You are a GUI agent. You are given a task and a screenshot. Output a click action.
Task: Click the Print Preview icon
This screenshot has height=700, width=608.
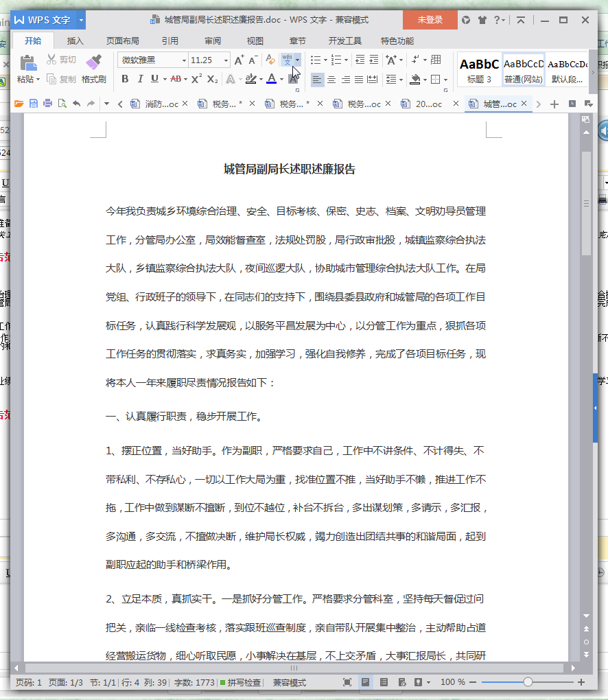pos(62,104)
